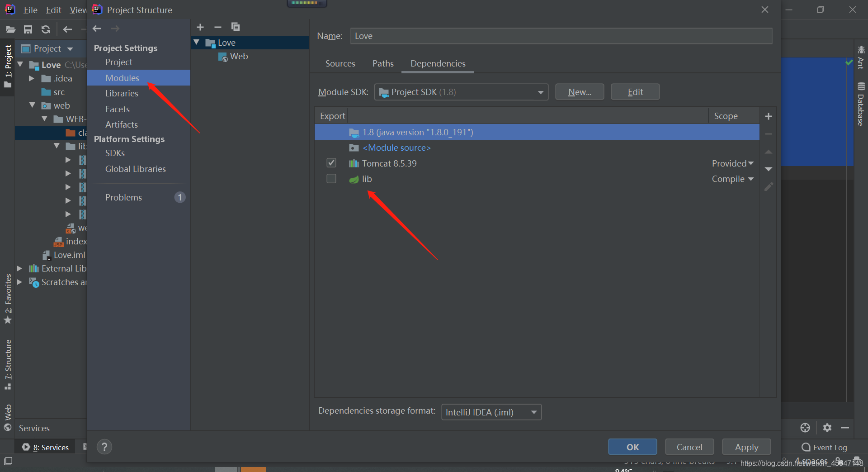The height and width of the screenshot is (472, 868).
Task: Click main toolbar back arrow
Action: (67, 29)
